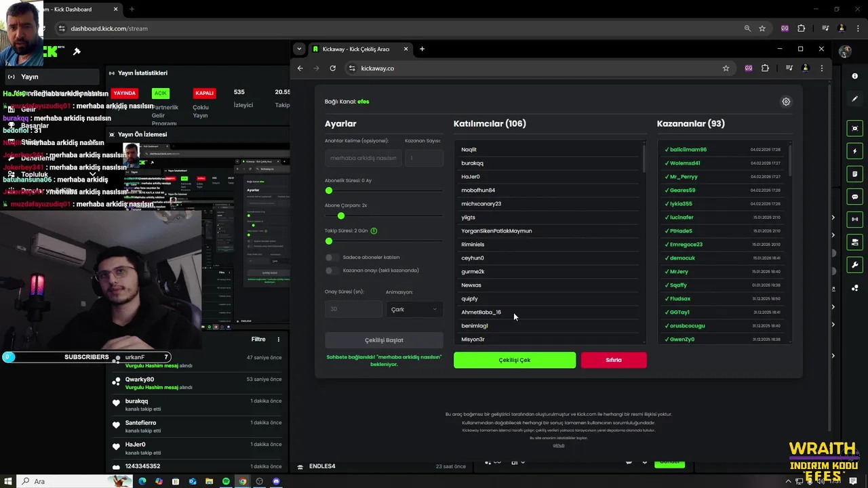Click the red YAYINDA status badge
This screenshot has width=868, height=488.
click(x=125, y=93)
